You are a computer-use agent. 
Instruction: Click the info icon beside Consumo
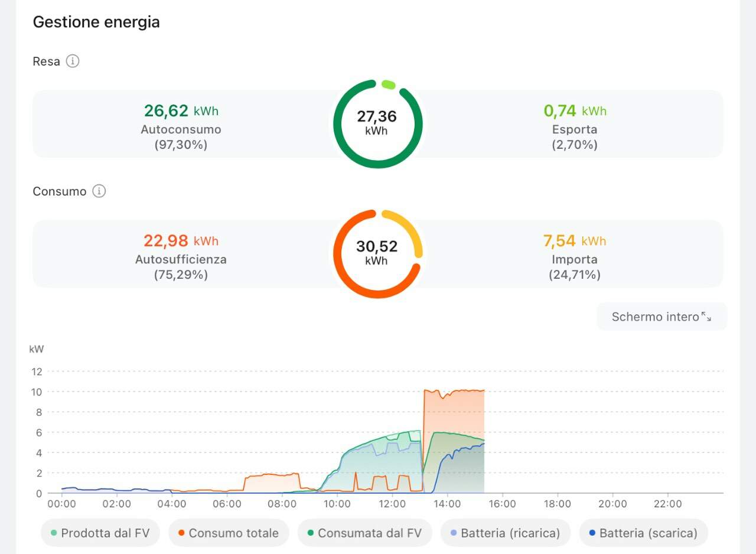click(99, 191)
